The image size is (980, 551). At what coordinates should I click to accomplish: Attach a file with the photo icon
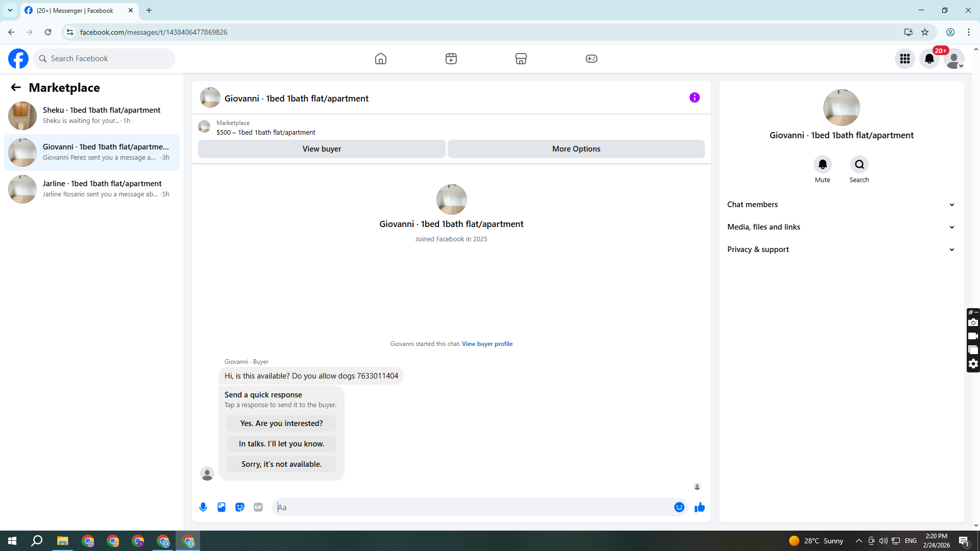(x=222, y=507)
